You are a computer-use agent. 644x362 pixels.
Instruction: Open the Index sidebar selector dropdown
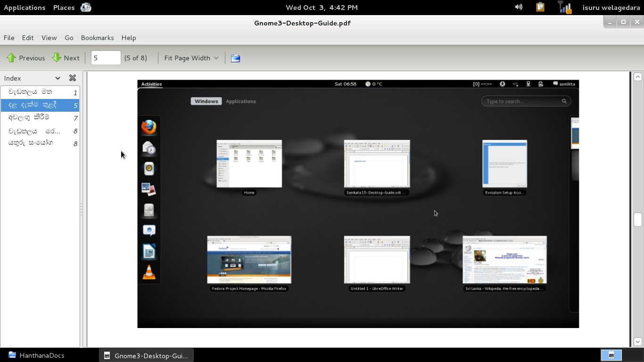tap(33, 78)
